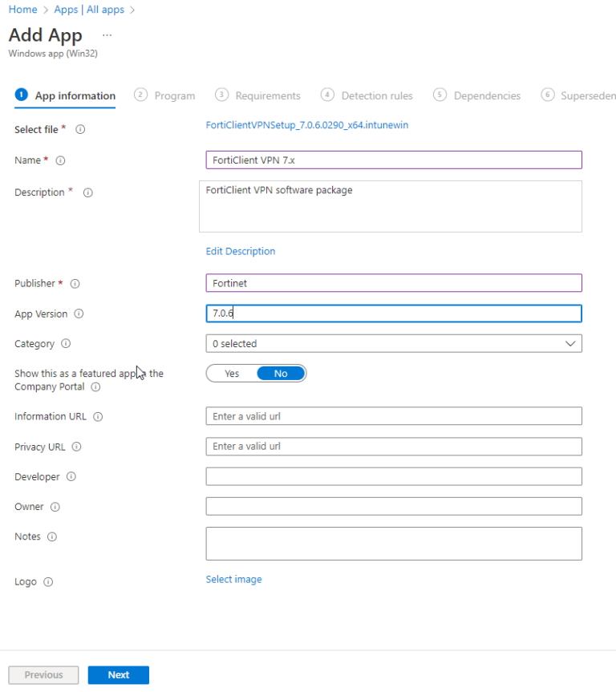Open the Requirements step
Image resolution: width=616 pixels, height=692 pixels.
coord(265,95)
